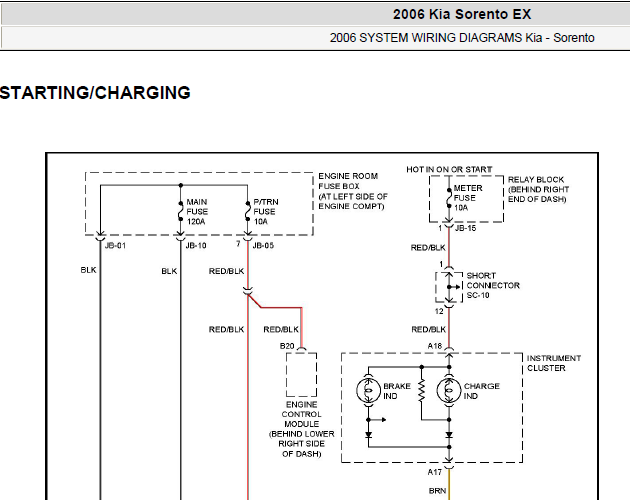Click the JB-10 connector label

196,246
